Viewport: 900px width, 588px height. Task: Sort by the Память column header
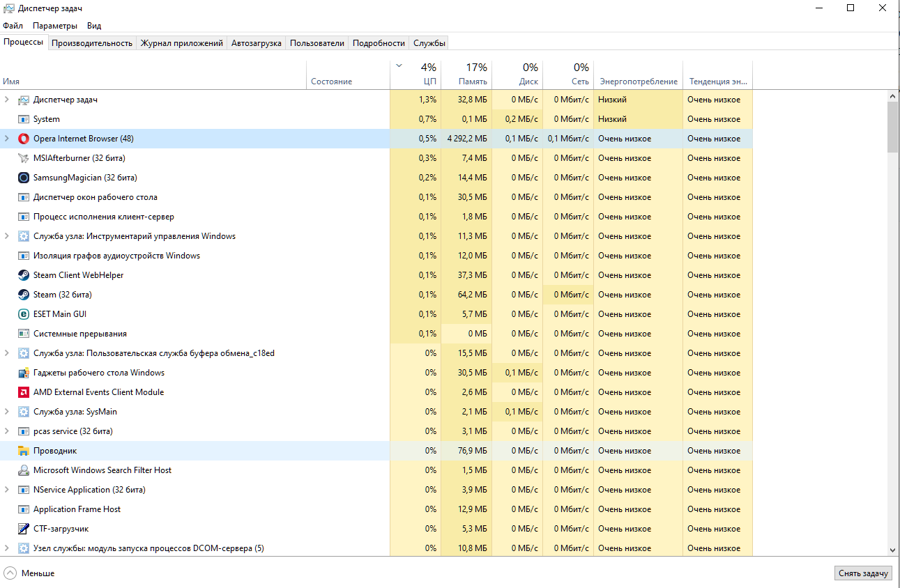click(x=466, y=75)
